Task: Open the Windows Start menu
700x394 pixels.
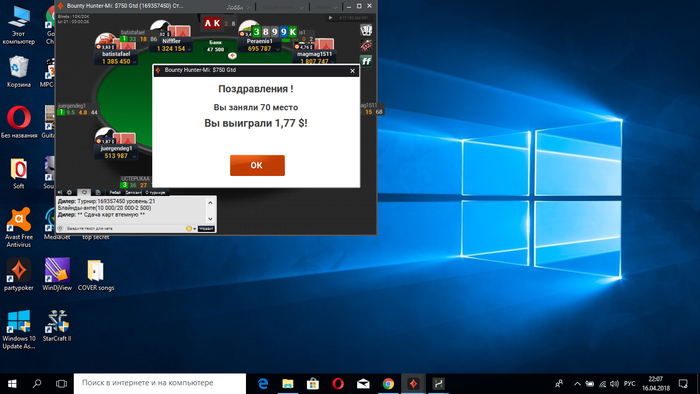Action: 12,384
